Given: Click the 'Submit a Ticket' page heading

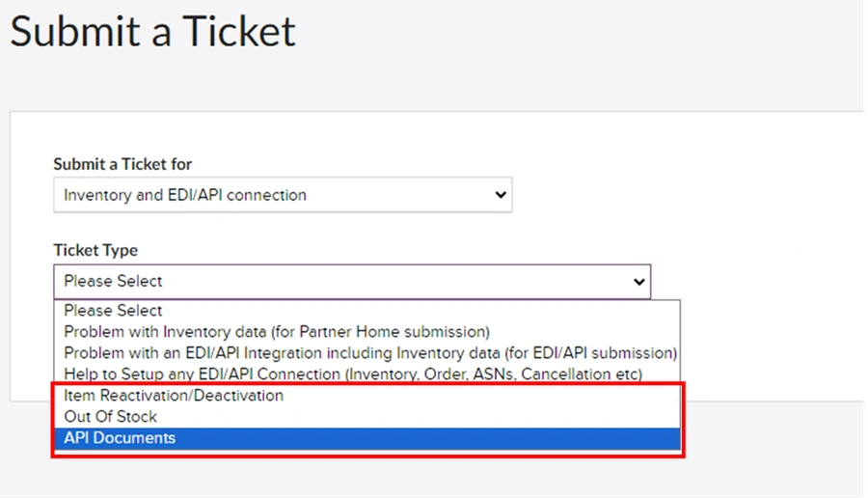Looking at the screenshot, I should pos(152,32).
